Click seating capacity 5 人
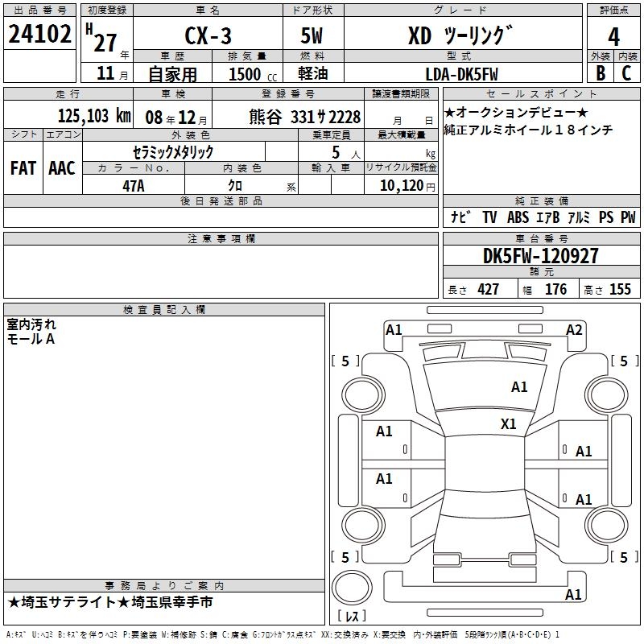Screen dimensions: 644x644 [346, 153]
